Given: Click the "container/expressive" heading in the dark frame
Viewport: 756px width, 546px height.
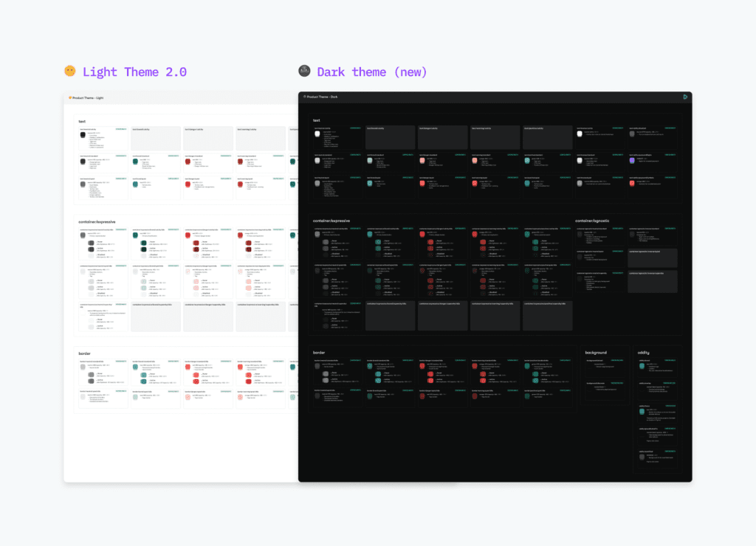Looking at the screenshot, I should pos(332,221).
